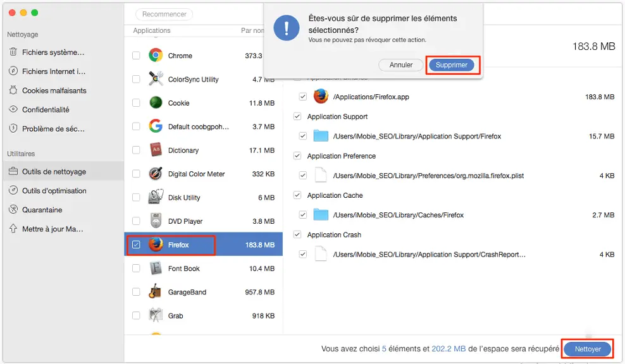Image resolution: width=625 pixels, height=364 pixels.
Task: Click the Grab app icon
Action: [156, 315]
